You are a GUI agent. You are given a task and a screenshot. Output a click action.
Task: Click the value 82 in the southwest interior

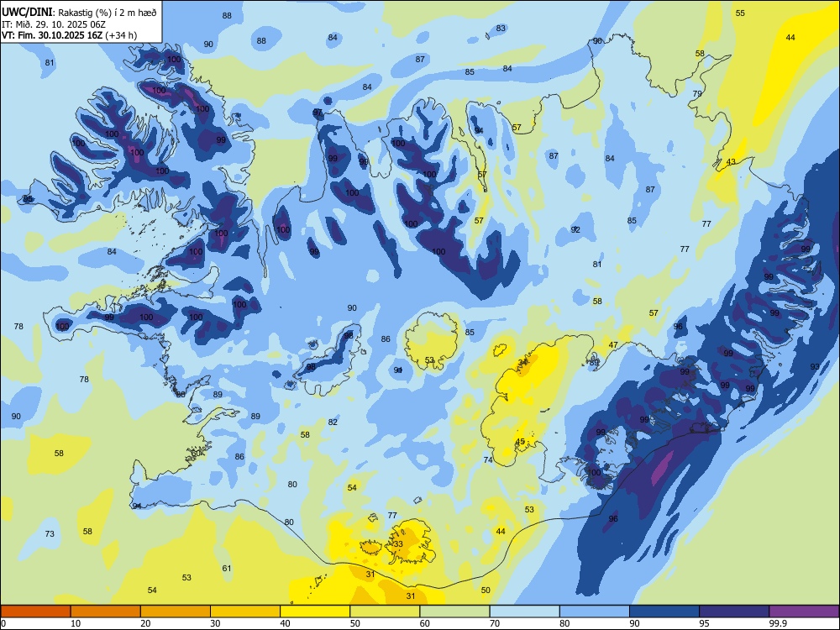pyautogui.click(x=333, y=423)
